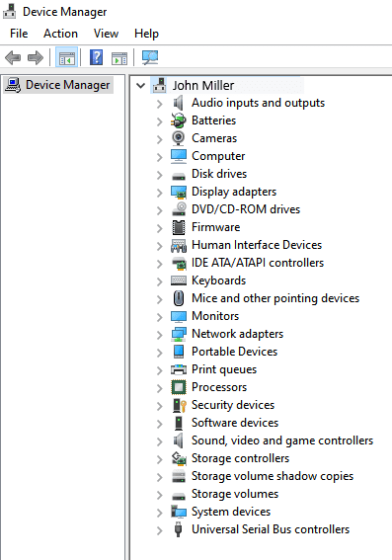The image size is (392, 560).
Task: Click the Universal Serial Bus controllers icon
Action: [x=179, y=529]
